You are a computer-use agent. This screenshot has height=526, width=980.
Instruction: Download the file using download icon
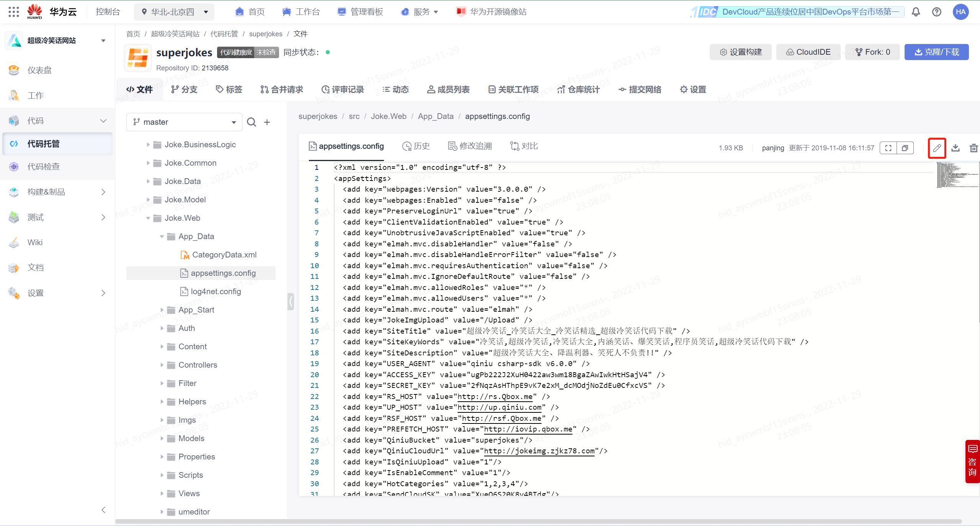tap(955, 148)
